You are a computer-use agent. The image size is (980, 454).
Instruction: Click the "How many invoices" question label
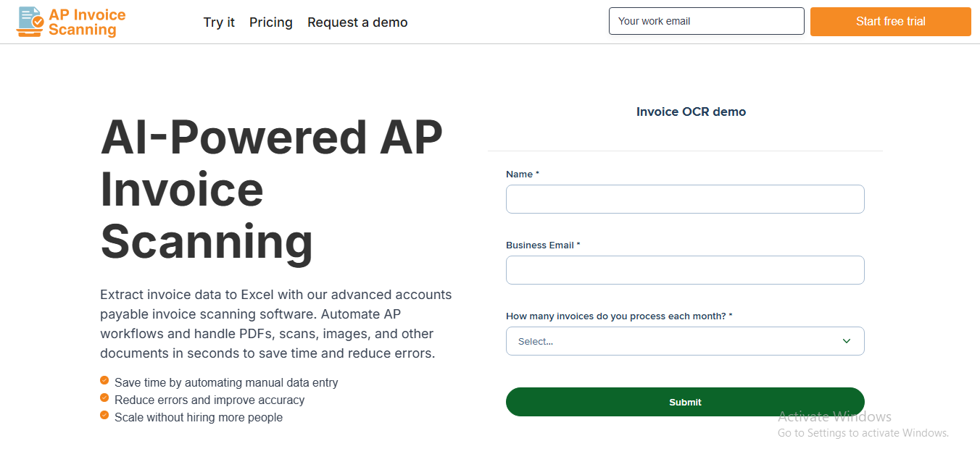pyautogui.click(x=618, y=316)
